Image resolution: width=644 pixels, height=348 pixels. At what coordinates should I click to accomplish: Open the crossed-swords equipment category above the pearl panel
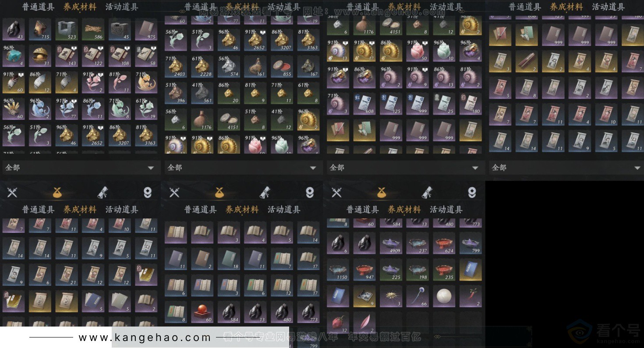pos(336,192)
